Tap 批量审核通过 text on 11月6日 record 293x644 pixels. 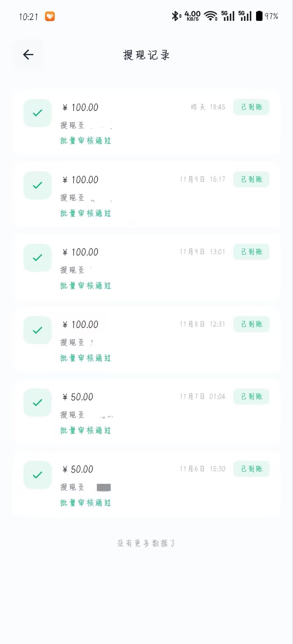tap(86, 503)
